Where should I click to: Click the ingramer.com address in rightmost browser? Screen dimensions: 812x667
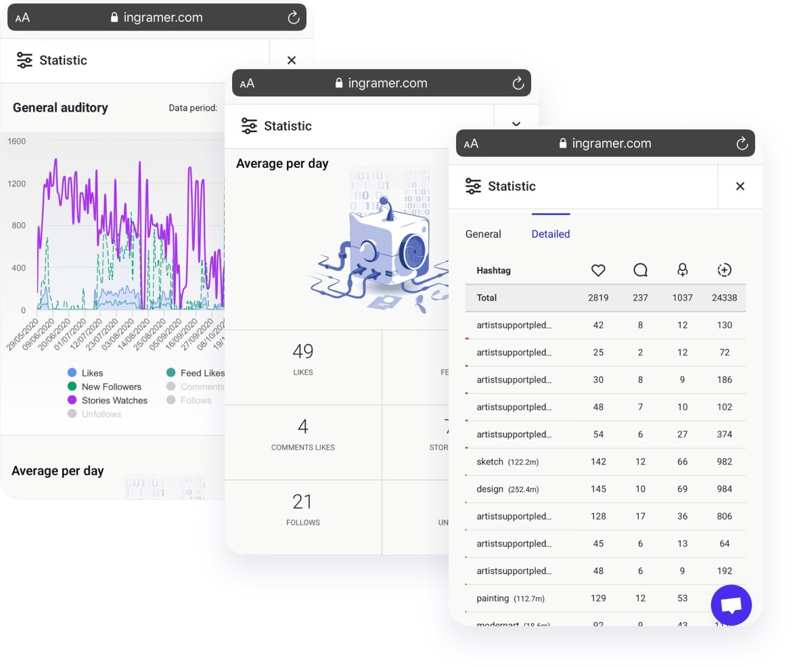[611, 144]
